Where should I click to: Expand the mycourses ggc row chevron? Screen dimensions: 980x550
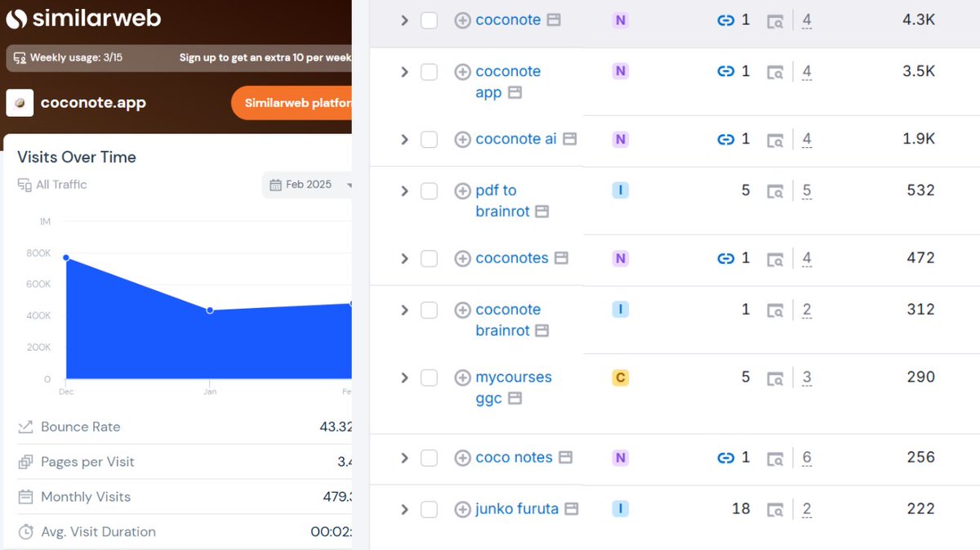[403, 378]
